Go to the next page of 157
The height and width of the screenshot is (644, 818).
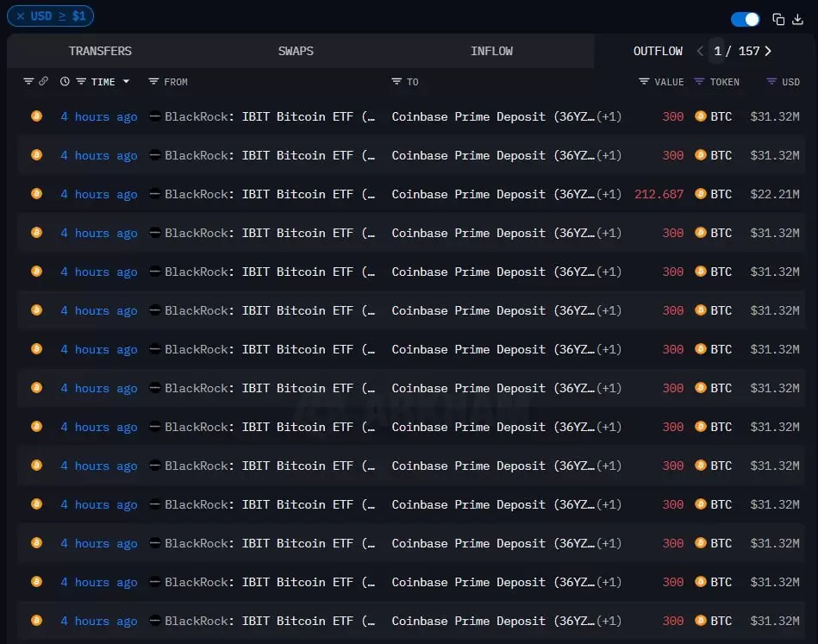click(768, 51)
